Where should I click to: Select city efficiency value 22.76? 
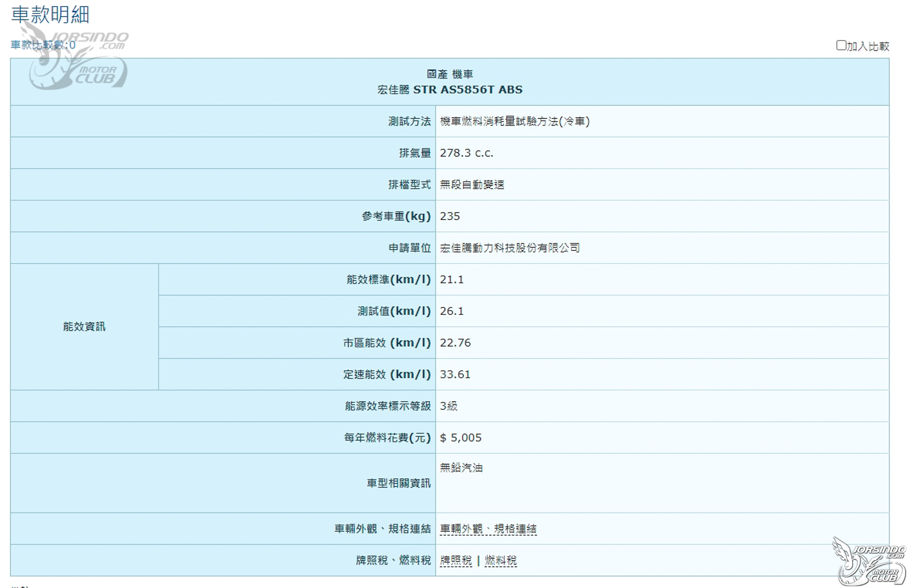[455, 343]
